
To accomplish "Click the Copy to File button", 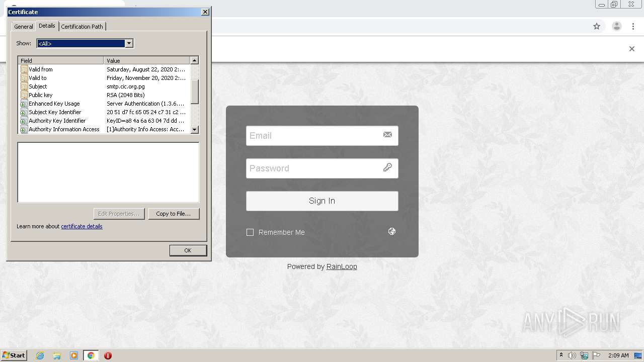I will 174,214.
